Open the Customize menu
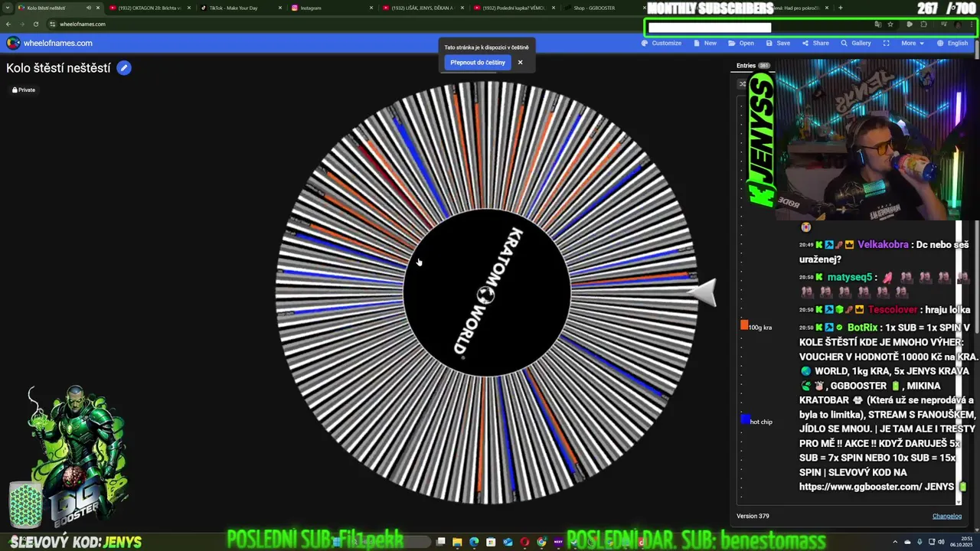Image resolution: width=980 pixels, height=551 pixels. pos(661,43)
